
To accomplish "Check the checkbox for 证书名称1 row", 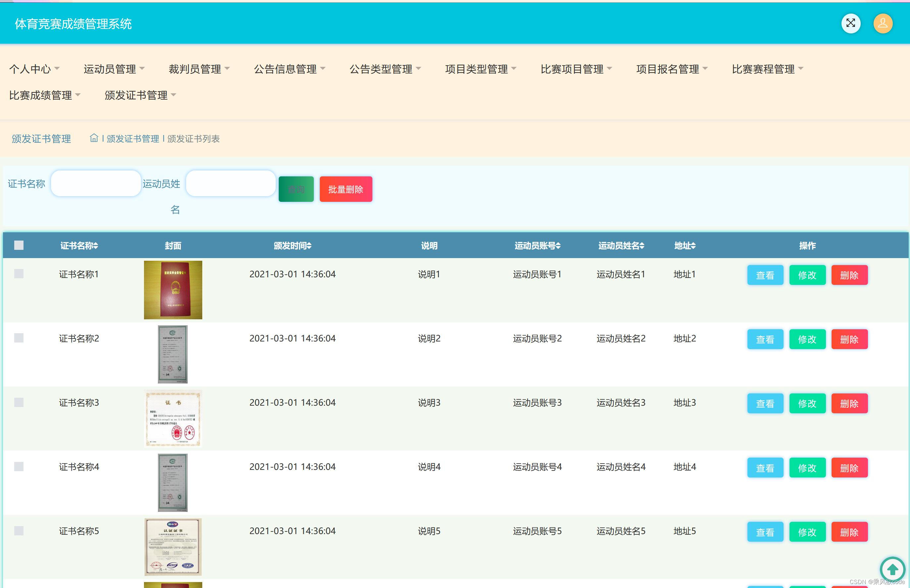I will [19, 274].
